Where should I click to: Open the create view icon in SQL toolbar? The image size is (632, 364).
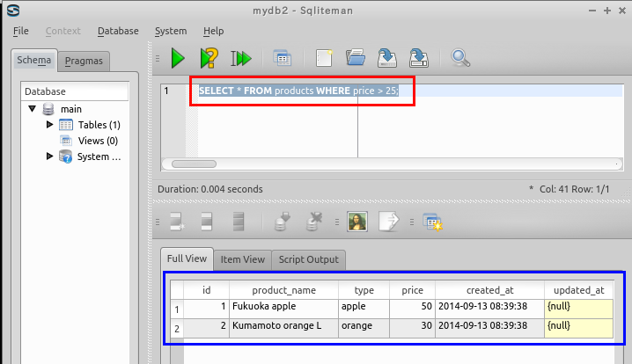[282, 58]
